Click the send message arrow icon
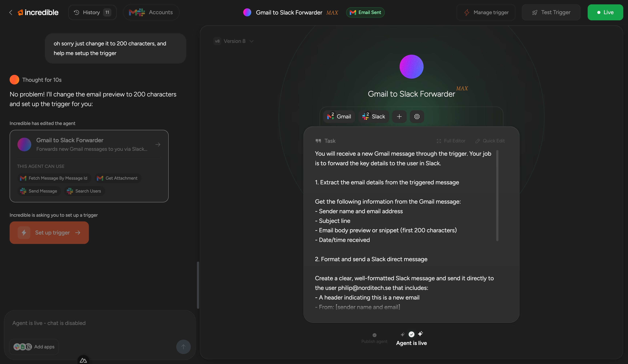The image size is (628, 364). click(183, 347)
